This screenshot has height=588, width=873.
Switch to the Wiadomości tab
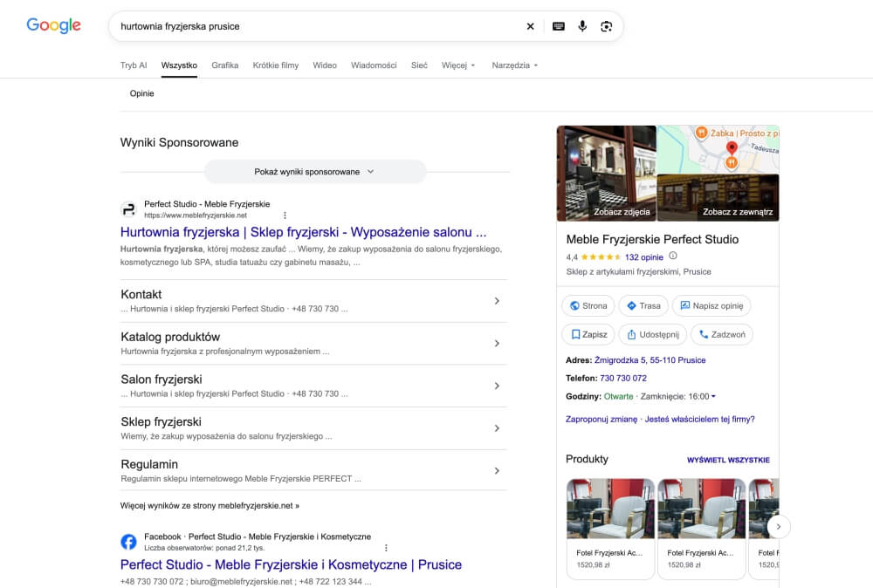pyautogui.click(x=374, y=65)
